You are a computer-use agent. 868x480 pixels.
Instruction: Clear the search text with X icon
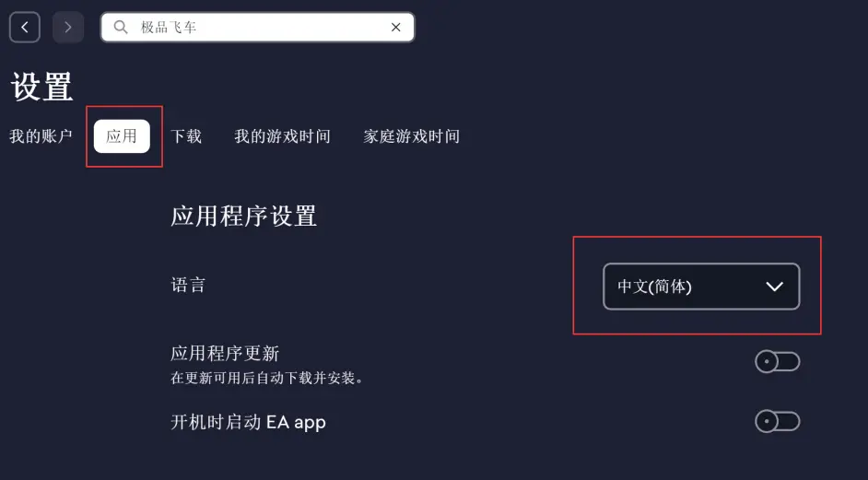point(396,27)
